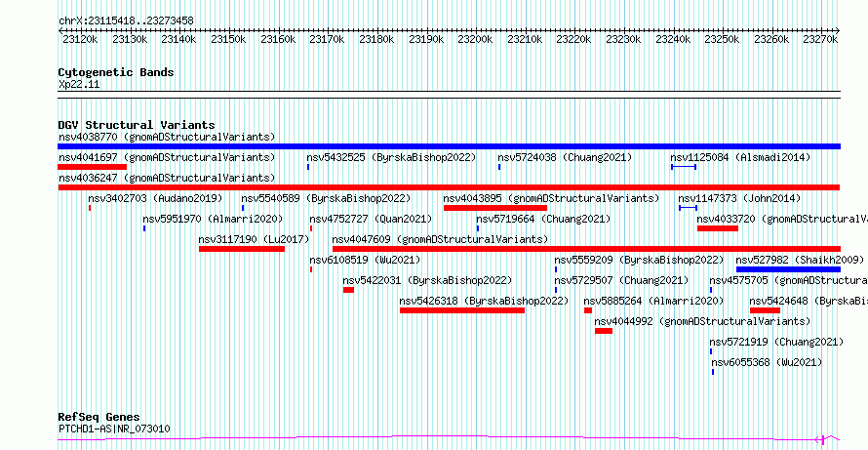Click the RefSeq Genes track title
Viewport: 868px width, 450px height.
click(99, 418)
